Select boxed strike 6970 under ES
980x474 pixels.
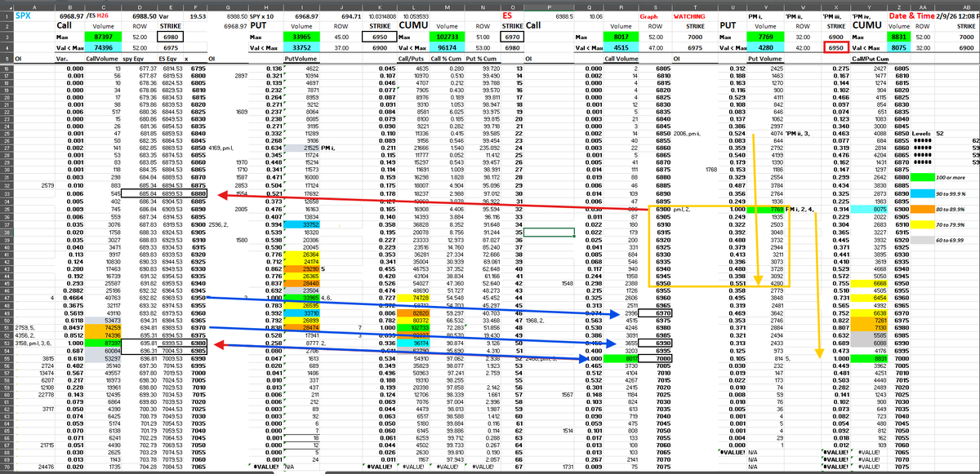click(x=511, y=37)
